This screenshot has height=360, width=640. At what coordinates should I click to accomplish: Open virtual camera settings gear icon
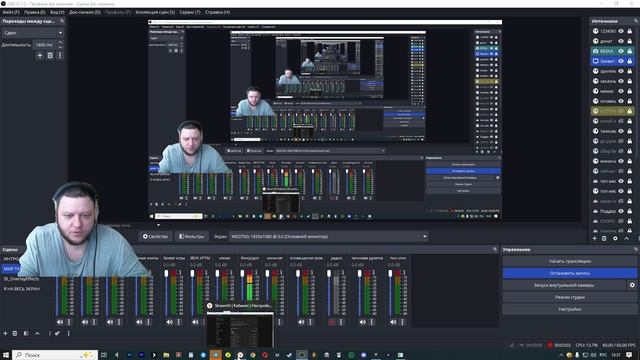coord(632,285)
